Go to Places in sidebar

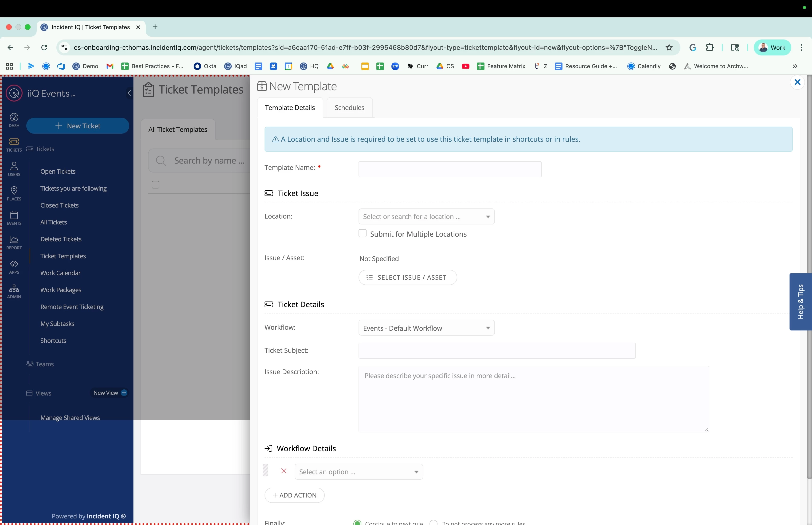[14, 193]
